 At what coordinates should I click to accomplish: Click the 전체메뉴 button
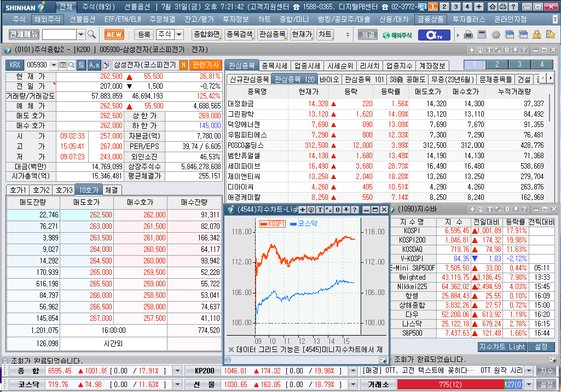pyautogui.click(x=24, y=34)
